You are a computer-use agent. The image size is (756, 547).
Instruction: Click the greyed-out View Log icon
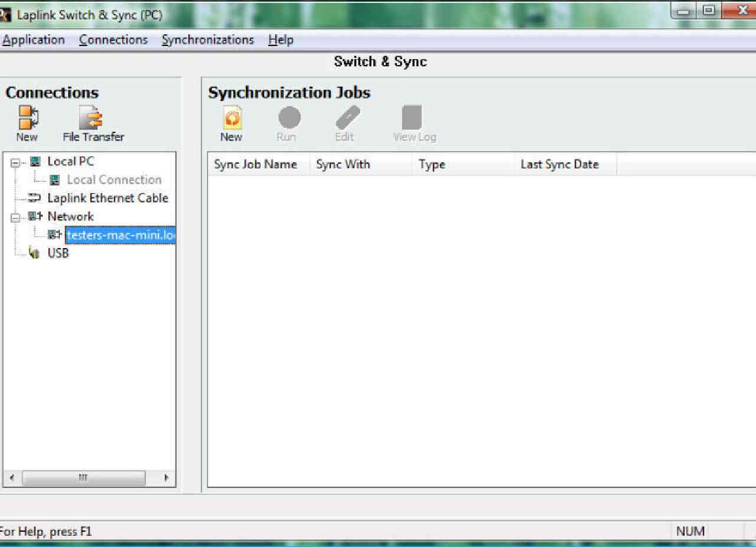[x=412, y=118]
